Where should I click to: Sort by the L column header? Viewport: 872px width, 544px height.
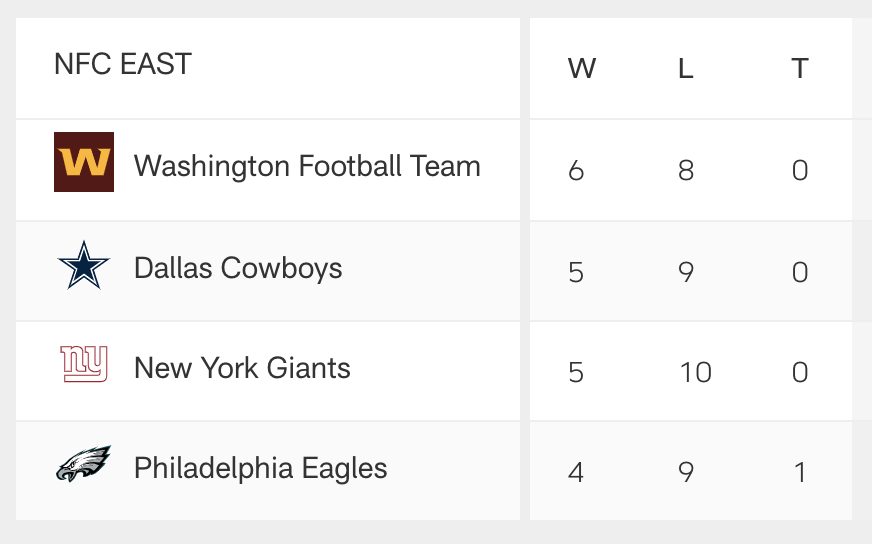(686, 68)
